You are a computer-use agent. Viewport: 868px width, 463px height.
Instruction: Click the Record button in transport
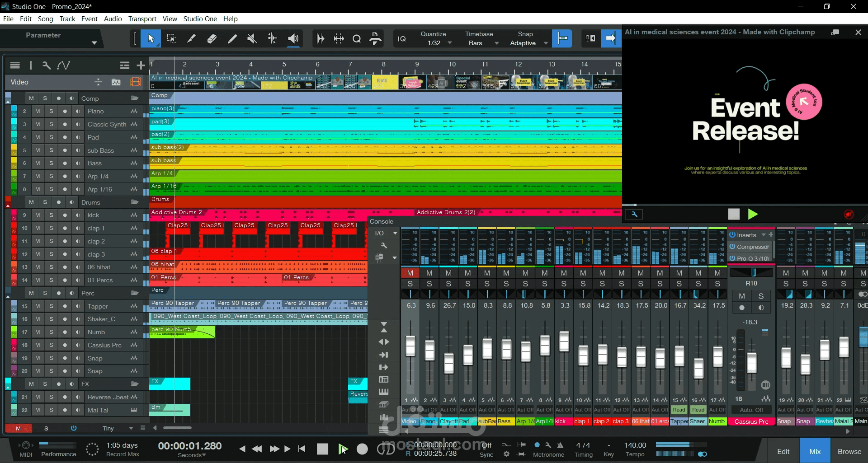(x=362, y=449)
